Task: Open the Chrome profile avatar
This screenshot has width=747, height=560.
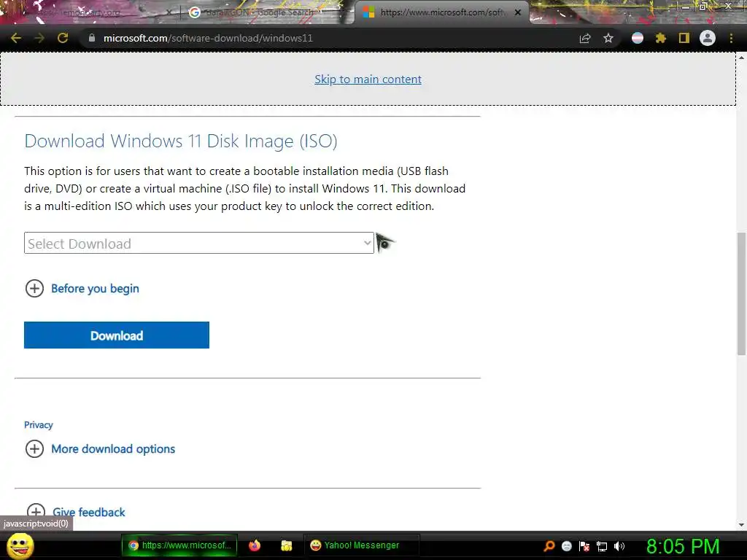Action: pyautogui.click(x=707, y=38)
